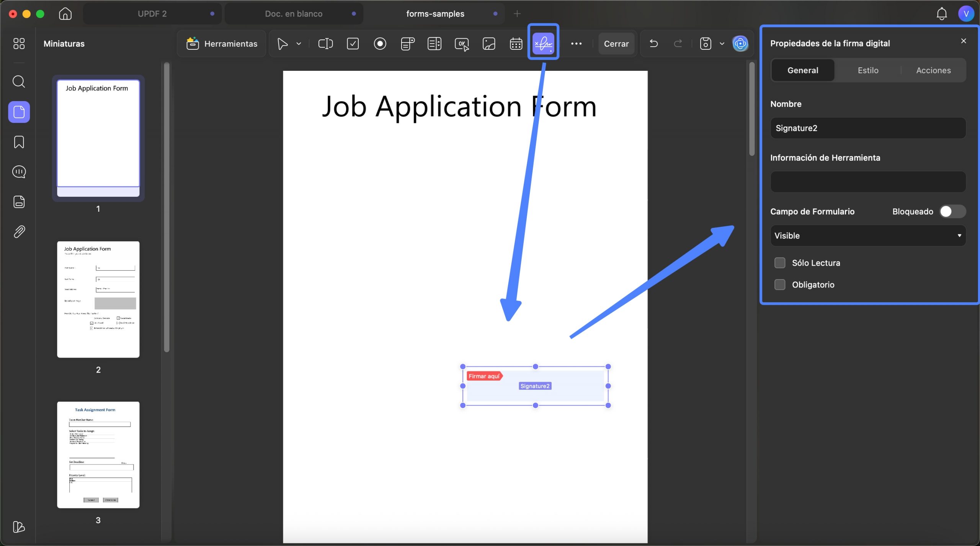The height and width of the screenshot is (546, 980).
Task: Check the Obligatorio checkbox
Action: [780, 285]
